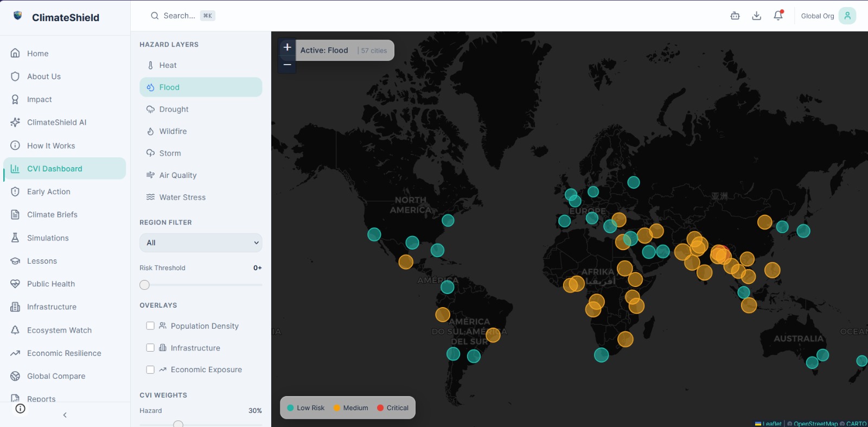The height and width of the screenshot is (427, 868).
Task: Open Climate Briefs page
Action: (65, 215)
